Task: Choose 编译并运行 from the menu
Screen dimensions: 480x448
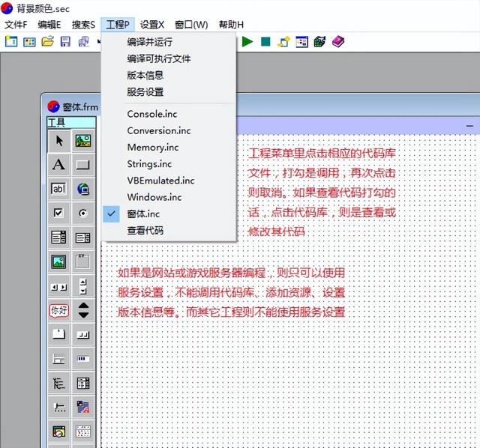Action: click(x=169, y=42)
